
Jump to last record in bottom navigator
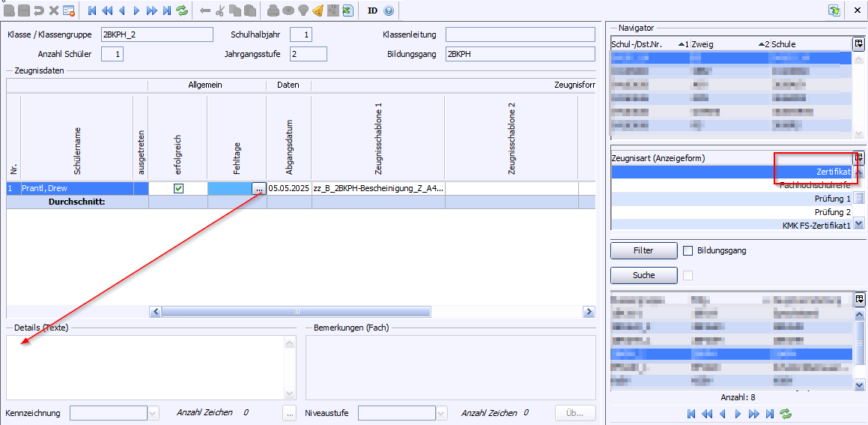tap(769, 413)
